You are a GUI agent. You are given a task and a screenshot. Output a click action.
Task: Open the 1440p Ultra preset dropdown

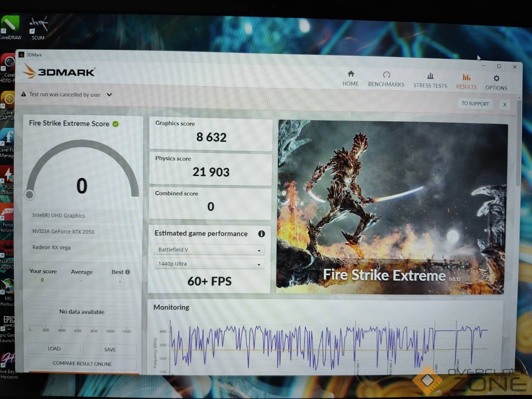click(209, 264)
